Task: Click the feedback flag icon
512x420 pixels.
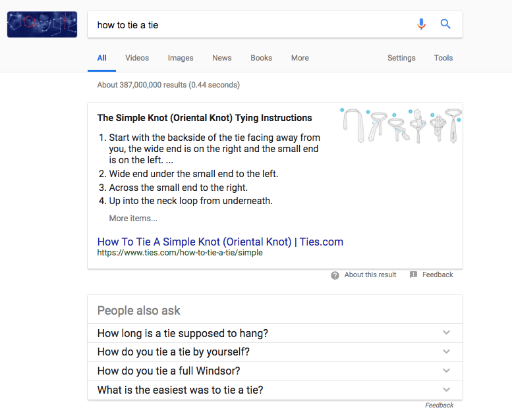Action: (413, 275)
